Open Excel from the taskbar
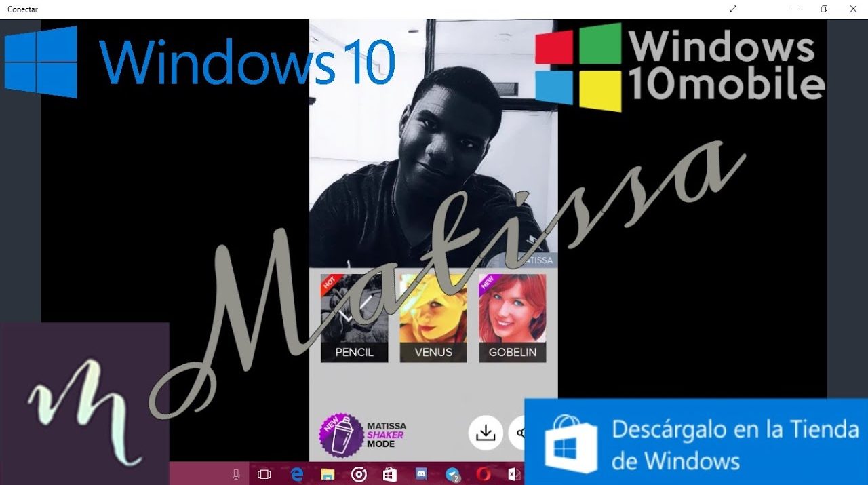868x485 pixels. pos(514,474)
